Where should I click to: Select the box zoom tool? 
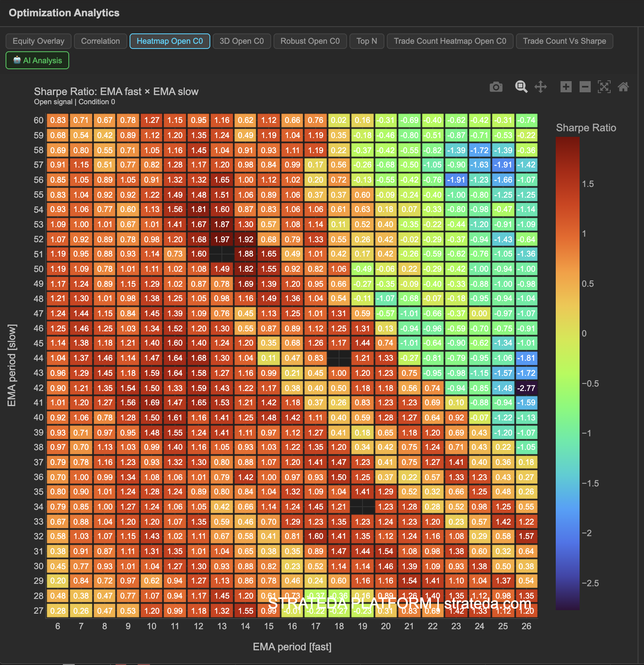(x=521, y=87)
